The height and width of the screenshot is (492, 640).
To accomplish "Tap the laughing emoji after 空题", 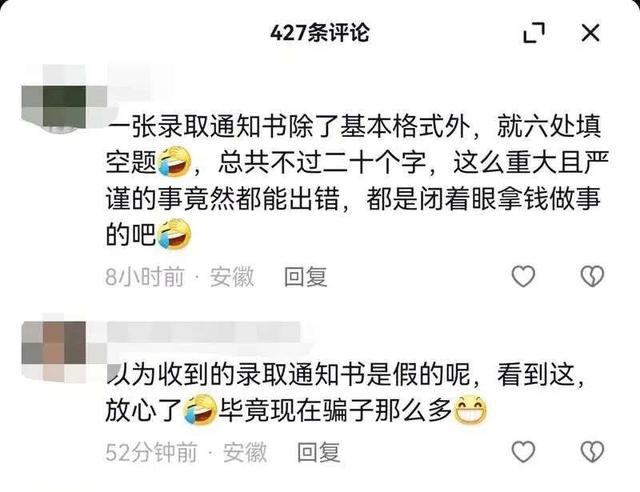I will coord(175,163).
